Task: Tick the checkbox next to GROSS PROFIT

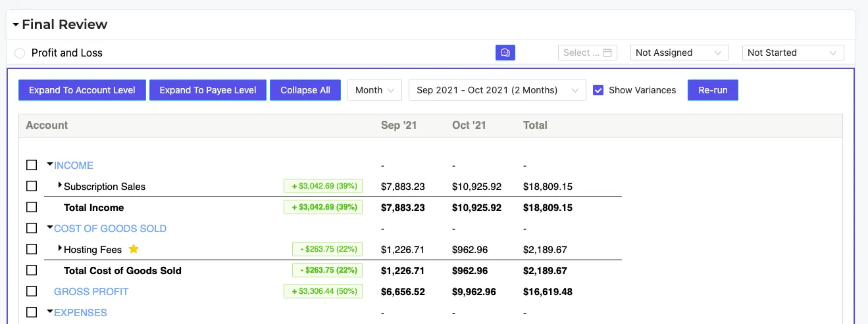Action: (32, 291)
